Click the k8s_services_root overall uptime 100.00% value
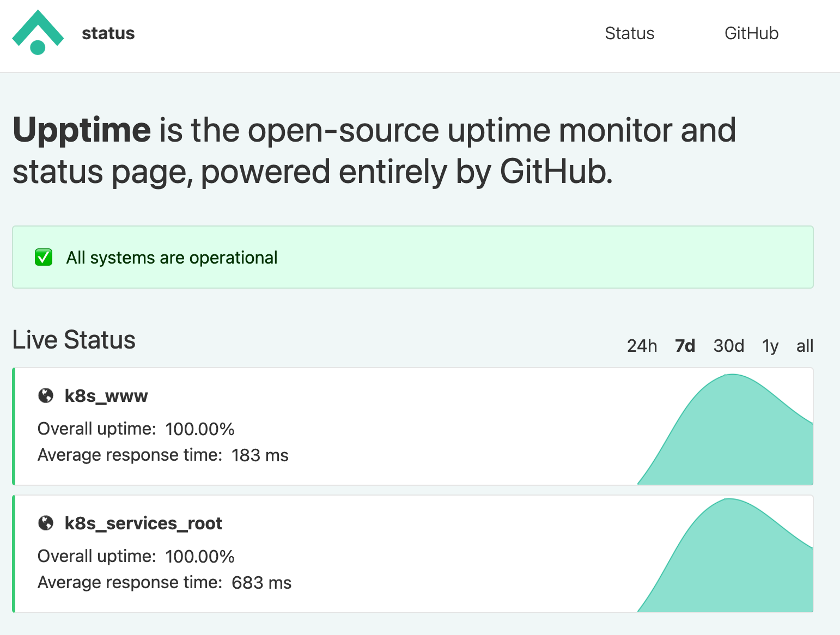Viewport: 840px width, 635px height. pyautogui.click(x=200, y=557)
